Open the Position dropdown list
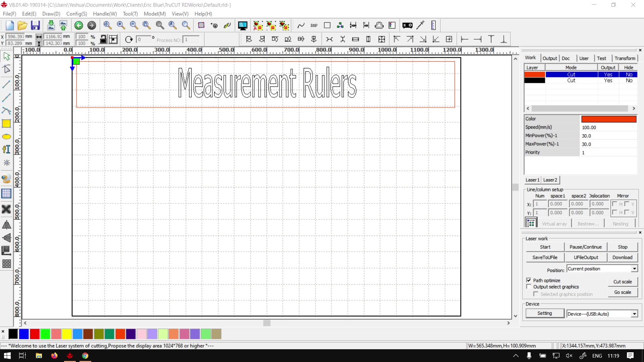This screenshot has height=362, width=644. tap(634, 269)
